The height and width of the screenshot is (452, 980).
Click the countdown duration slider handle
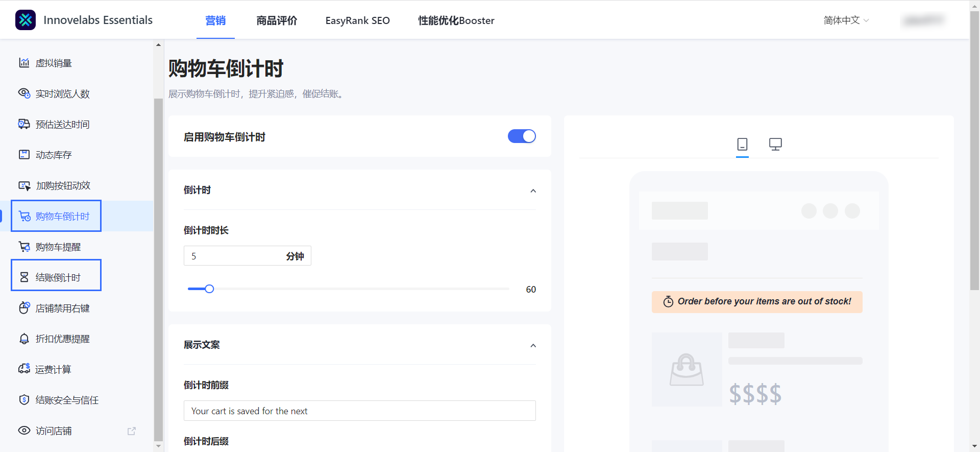209,289
